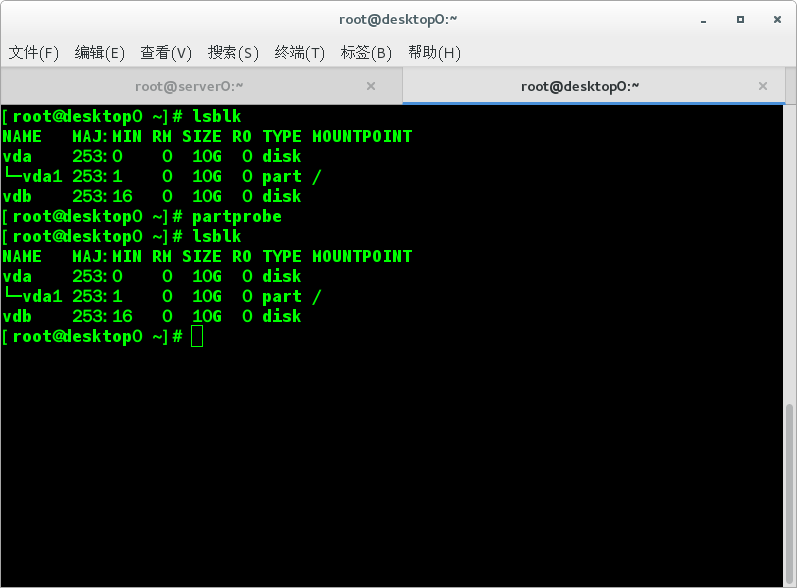Viewport: 797px width, 588px height.
Task: Click the first MOUNTPOINT column header
Action: click(x=362, y=137)
